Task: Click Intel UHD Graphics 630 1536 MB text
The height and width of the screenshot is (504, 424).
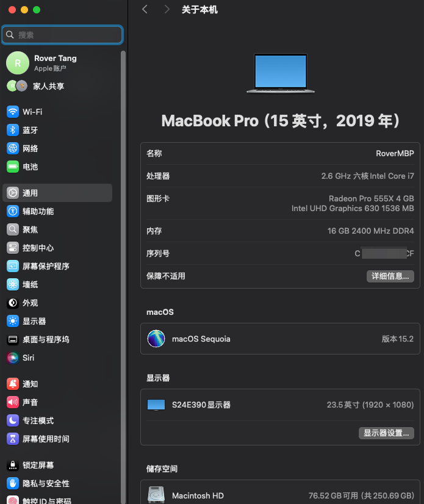Action: pos(353,208)
